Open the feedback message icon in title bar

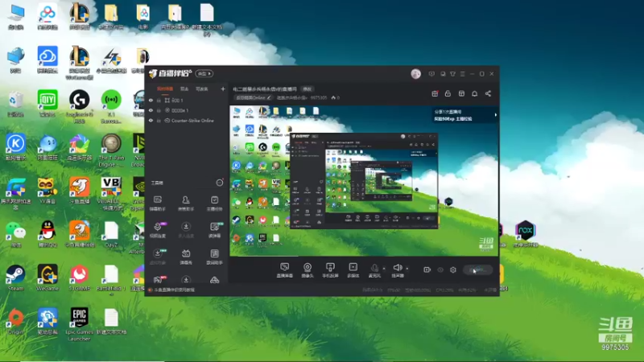(x=431, y=74)
